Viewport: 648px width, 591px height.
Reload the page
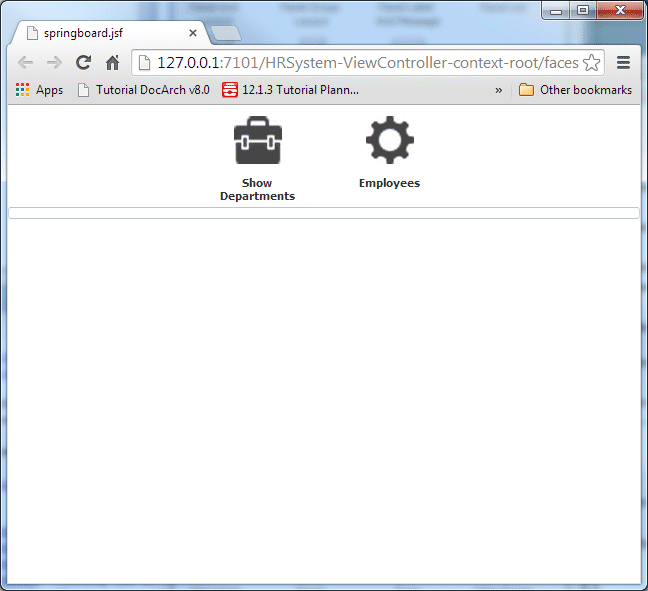[x=83, y=63]
